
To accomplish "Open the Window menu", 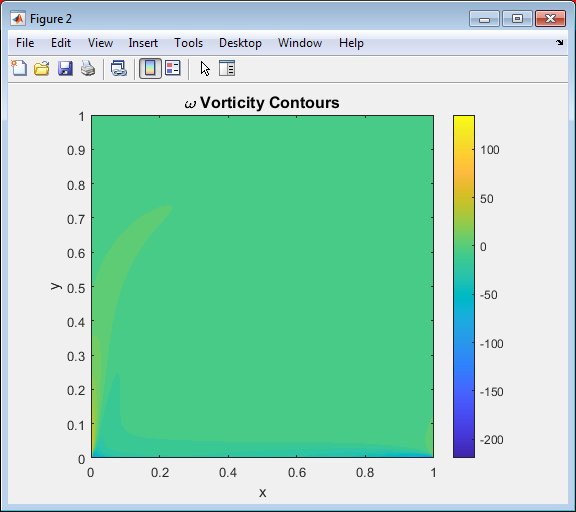I will [x=300, y=43].
